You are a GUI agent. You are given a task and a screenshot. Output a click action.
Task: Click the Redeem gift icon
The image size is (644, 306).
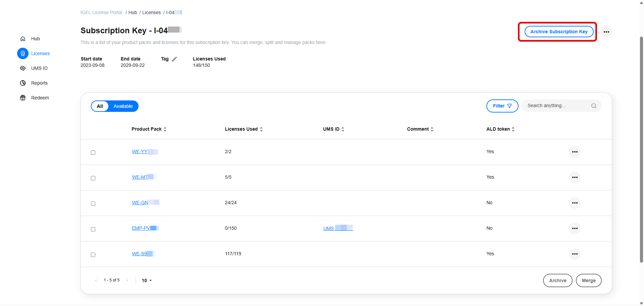(x=23, y=98)
